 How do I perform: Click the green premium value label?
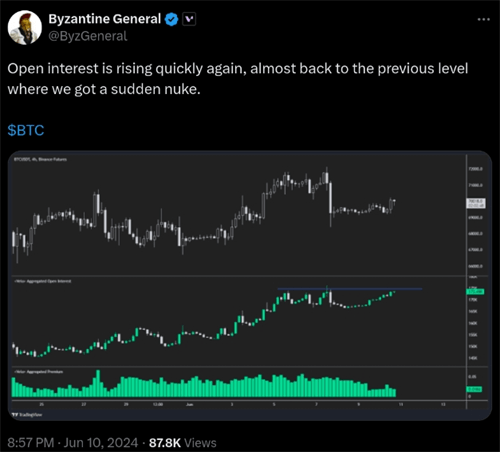474,389
